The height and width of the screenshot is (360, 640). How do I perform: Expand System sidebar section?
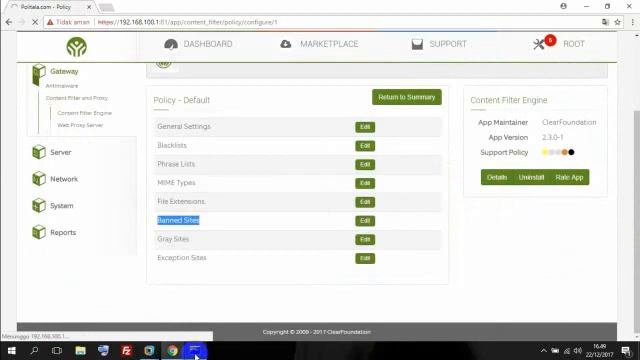(62, 206)
